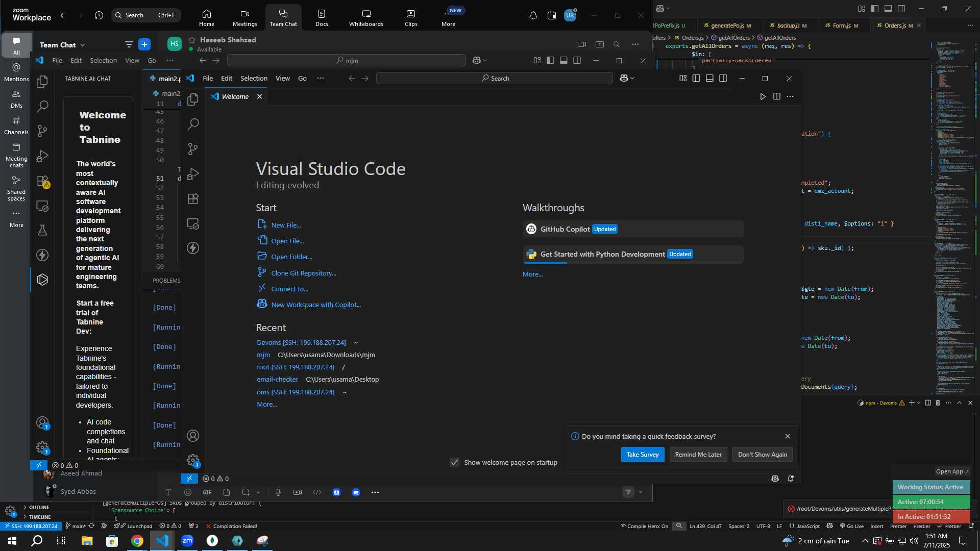Viewport: 980px width, 551px height.
Task: Click front VS Code command center Search box
Action: (x=494, y=78)
